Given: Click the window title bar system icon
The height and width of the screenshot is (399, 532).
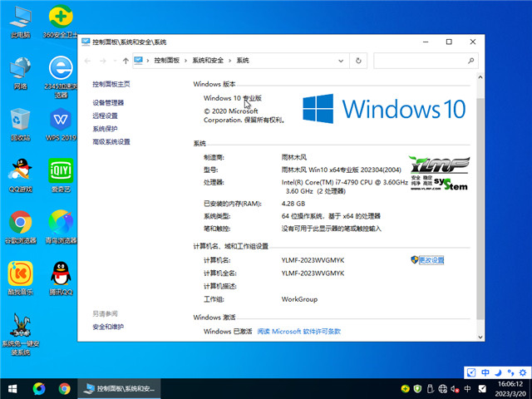Looking at the screenshot, I should coord(86,42).
